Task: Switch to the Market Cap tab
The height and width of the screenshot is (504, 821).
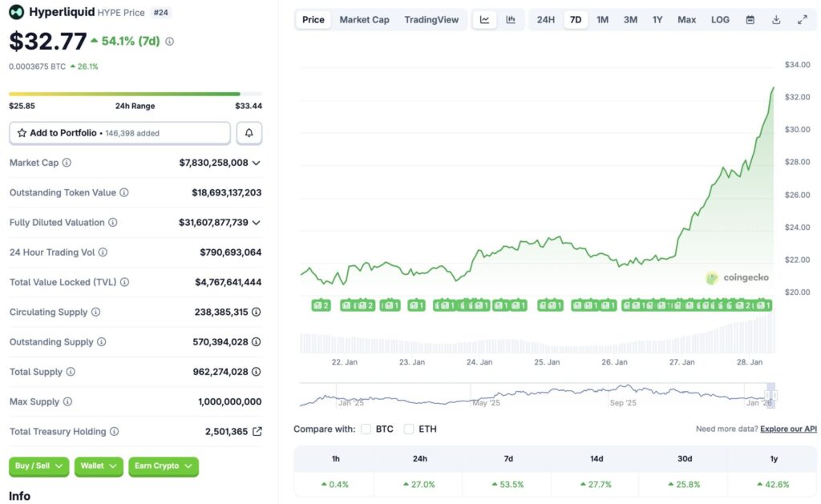Action: pyautogui.click(x=364, y=19)
